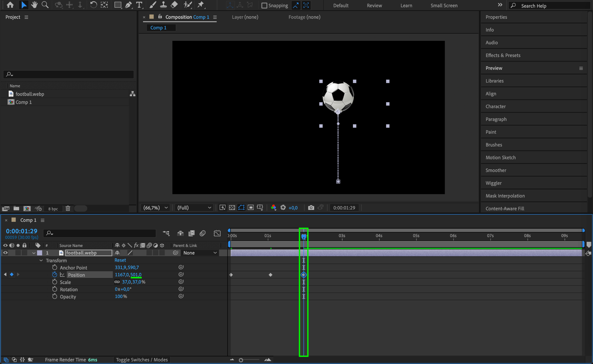This screenshot has width=593, height=364.
Task: Open the Graph Editor in timeline
Action: point(217,233)
